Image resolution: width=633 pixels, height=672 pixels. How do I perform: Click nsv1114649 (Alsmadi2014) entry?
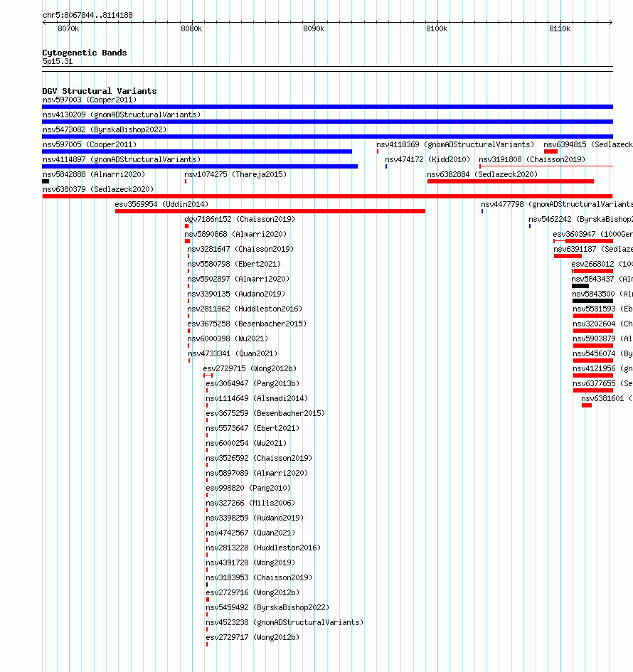click(257, 399)
